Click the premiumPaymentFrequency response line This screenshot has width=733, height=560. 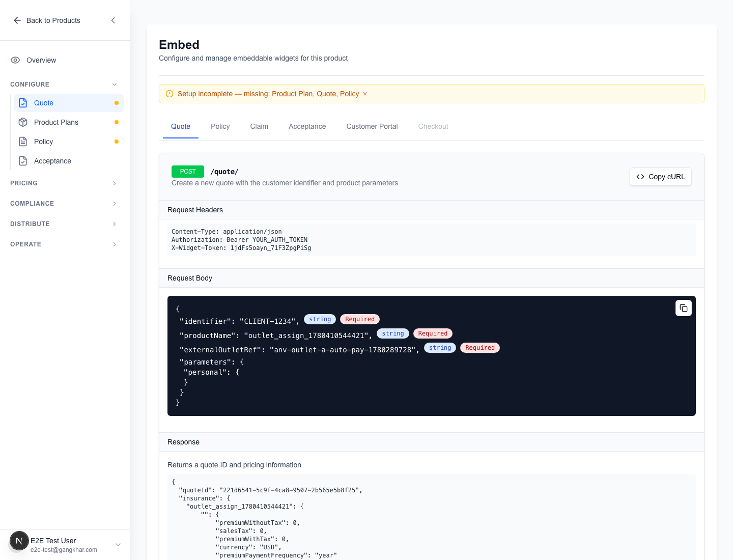276,555
